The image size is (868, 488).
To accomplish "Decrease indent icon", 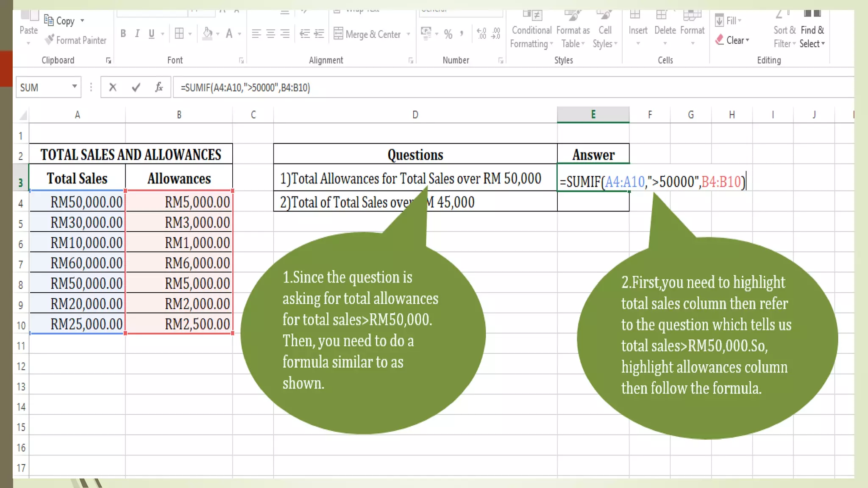I will coord(304,33).
